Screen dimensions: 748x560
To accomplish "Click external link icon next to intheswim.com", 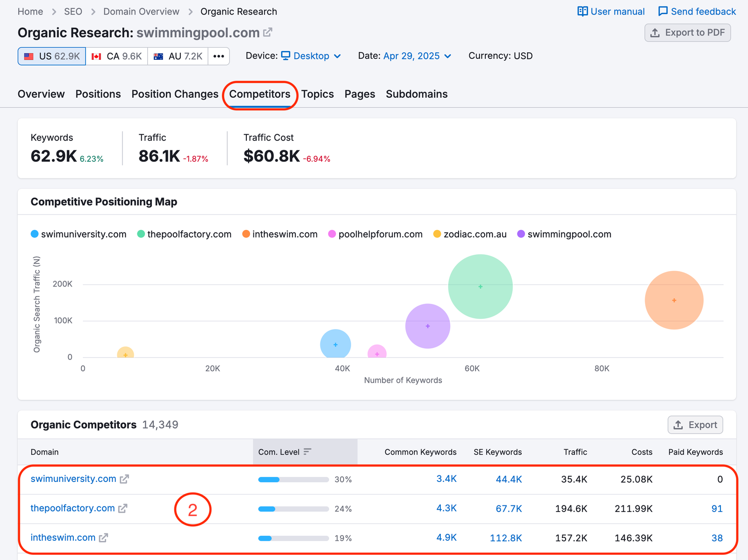I will point(103,538).
